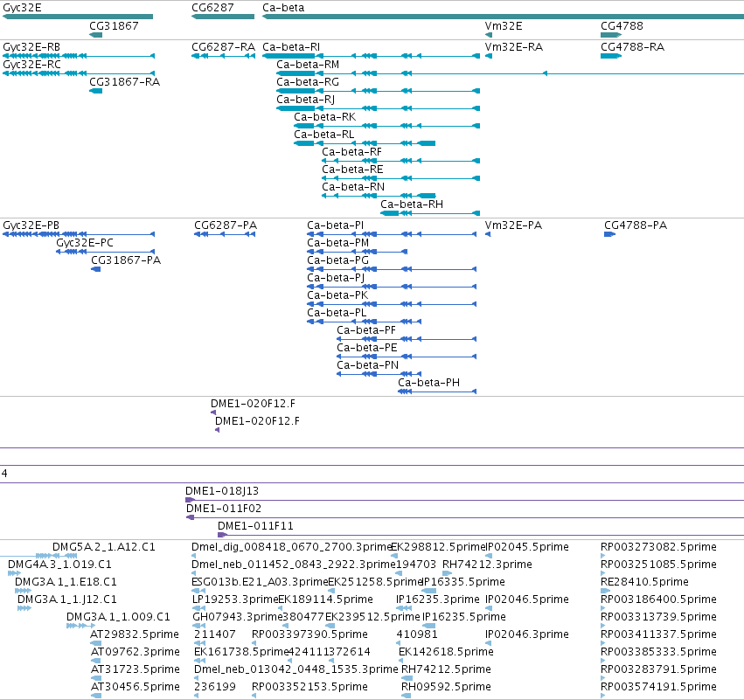Click the Gyc32E gene label
The image size is (744, 700).
(22, 8)
